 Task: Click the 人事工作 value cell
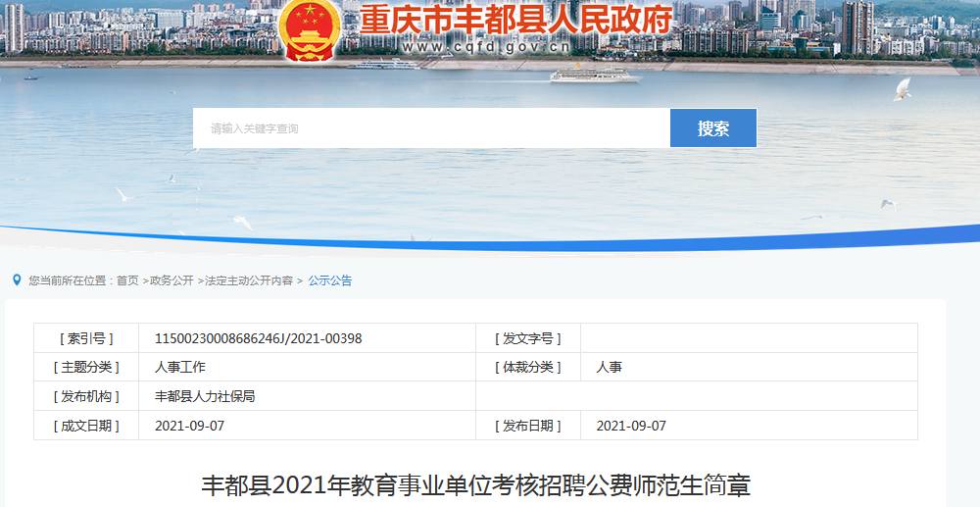pyautogui.click(x=307, y=367)
